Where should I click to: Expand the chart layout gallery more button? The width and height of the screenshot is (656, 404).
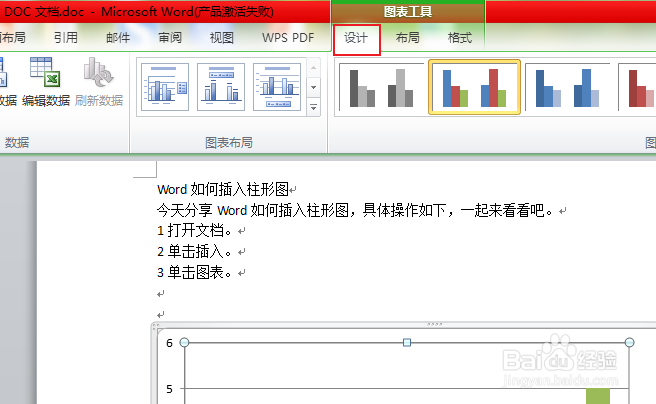tap(313, 107)
